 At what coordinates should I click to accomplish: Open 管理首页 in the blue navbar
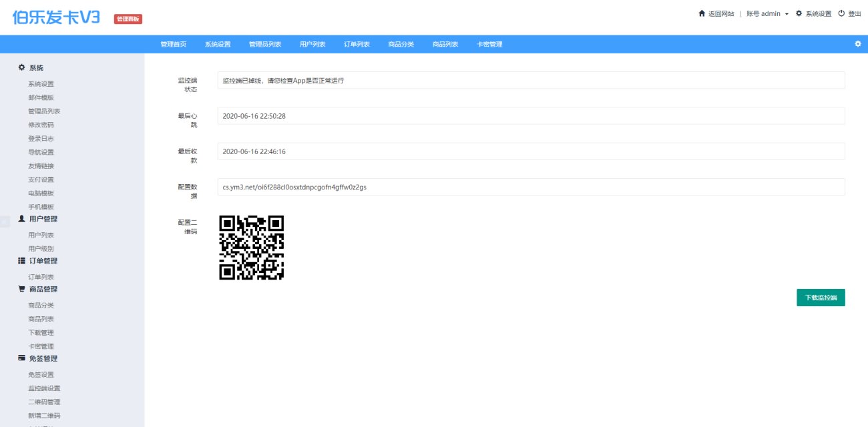(174, 44)
